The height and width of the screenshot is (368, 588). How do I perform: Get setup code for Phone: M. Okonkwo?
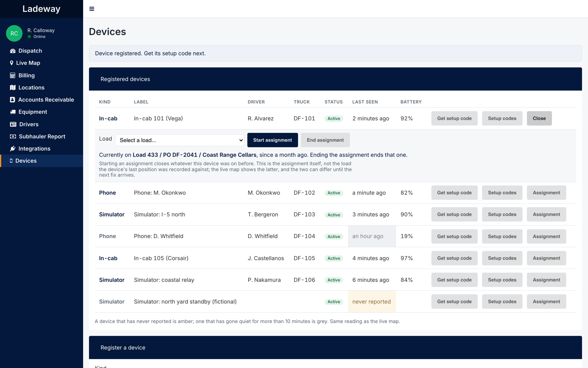[x=454, y=193]
